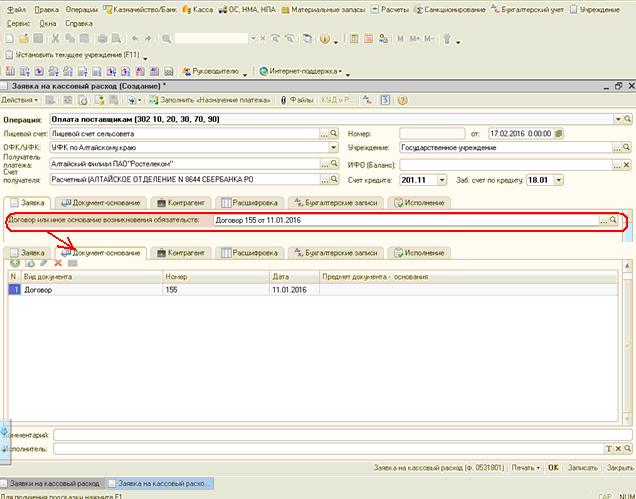Click magnifier icon next to Получатель платежа
The height and width of the screenshot is (499, 636).
(334, 163)
